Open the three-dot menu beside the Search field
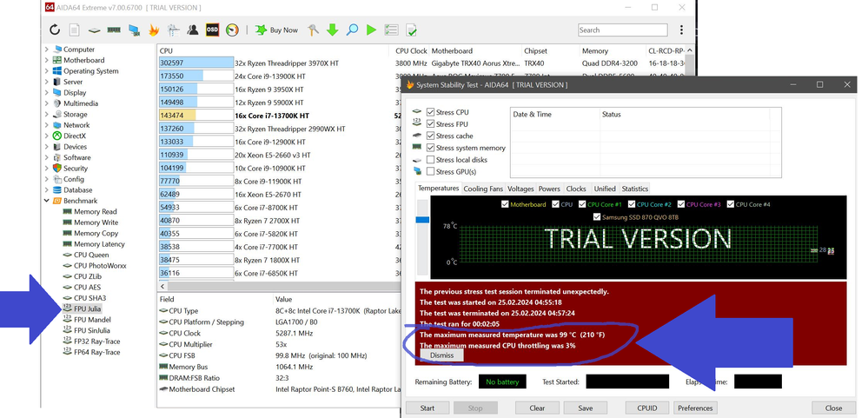 point(681,30)
